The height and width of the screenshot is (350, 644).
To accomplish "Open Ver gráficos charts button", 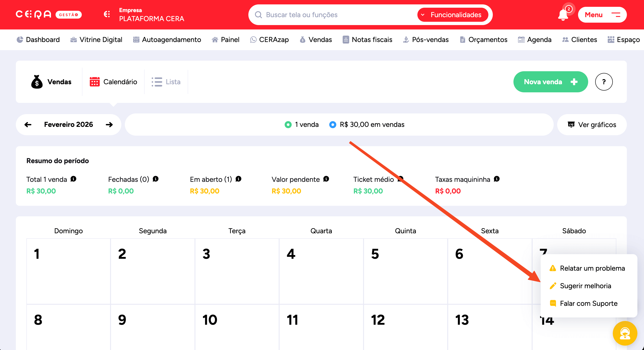I will click(x=592, y=124).
